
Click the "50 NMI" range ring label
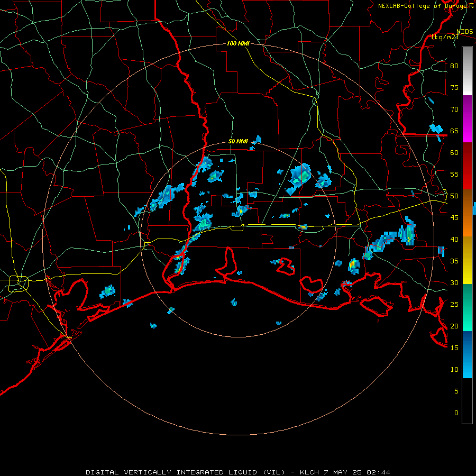coord(238,141)
